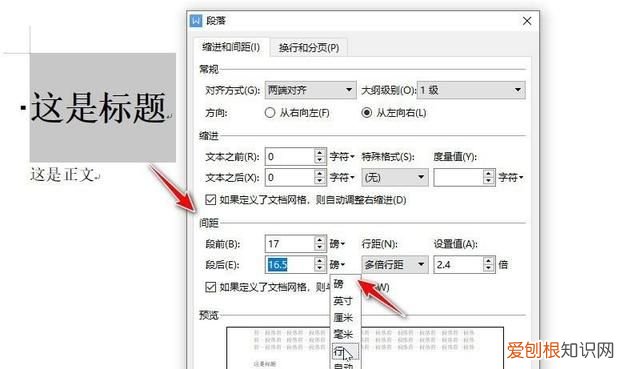Viewport: 640px width, 369px height.
Task: Increase 设置值(A) with up stepper
Action: click(489, 260)
